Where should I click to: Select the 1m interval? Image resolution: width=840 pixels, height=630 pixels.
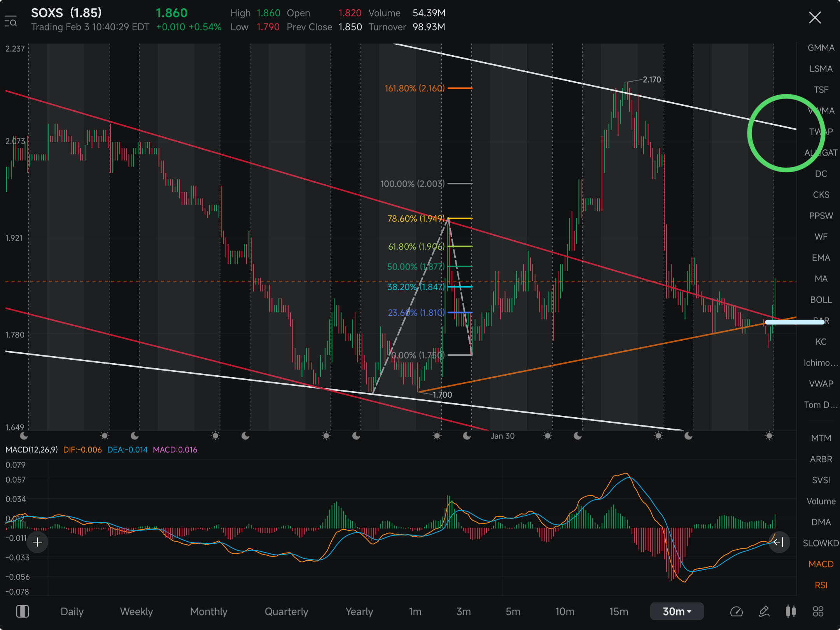click(x=415, y=611)
